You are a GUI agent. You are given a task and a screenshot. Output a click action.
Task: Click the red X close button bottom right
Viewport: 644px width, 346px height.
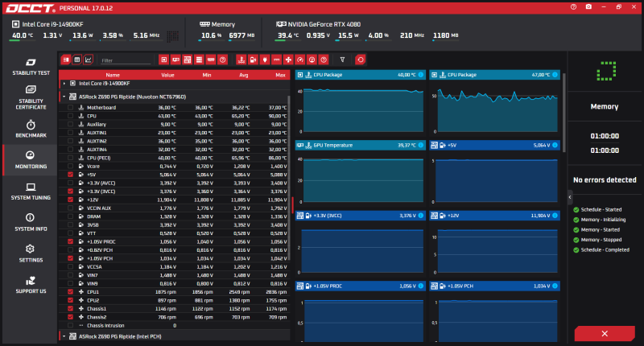(605, 333)
